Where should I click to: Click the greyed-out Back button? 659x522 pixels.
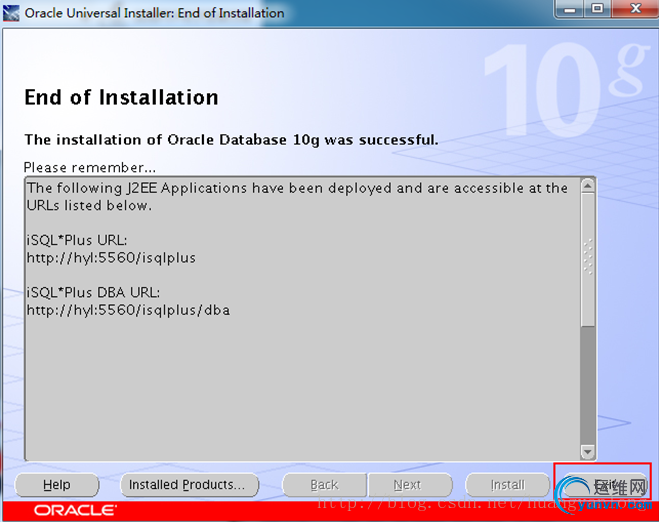(324, 485)
